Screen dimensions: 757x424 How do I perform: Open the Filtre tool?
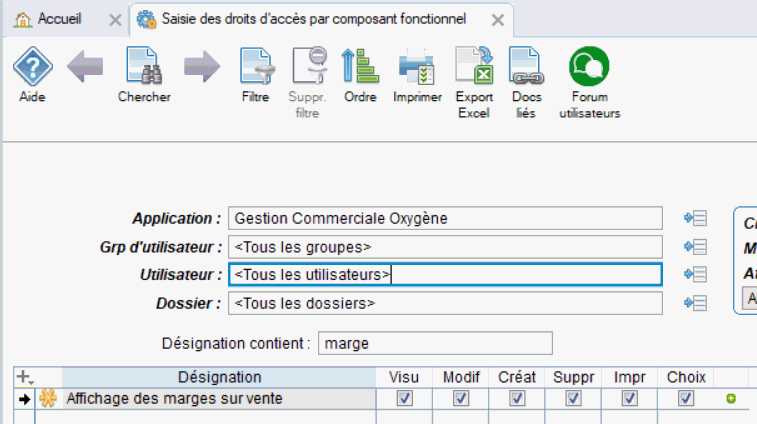256,69
